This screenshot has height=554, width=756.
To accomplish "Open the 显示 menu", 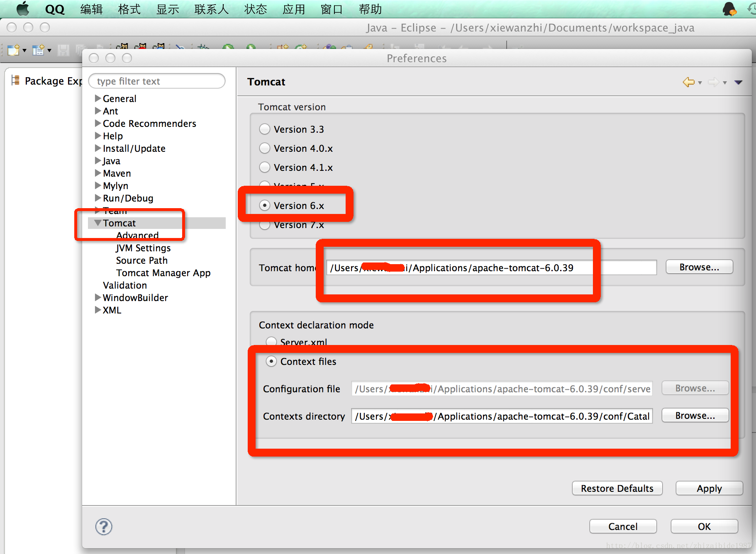I will tap(168, 9).
